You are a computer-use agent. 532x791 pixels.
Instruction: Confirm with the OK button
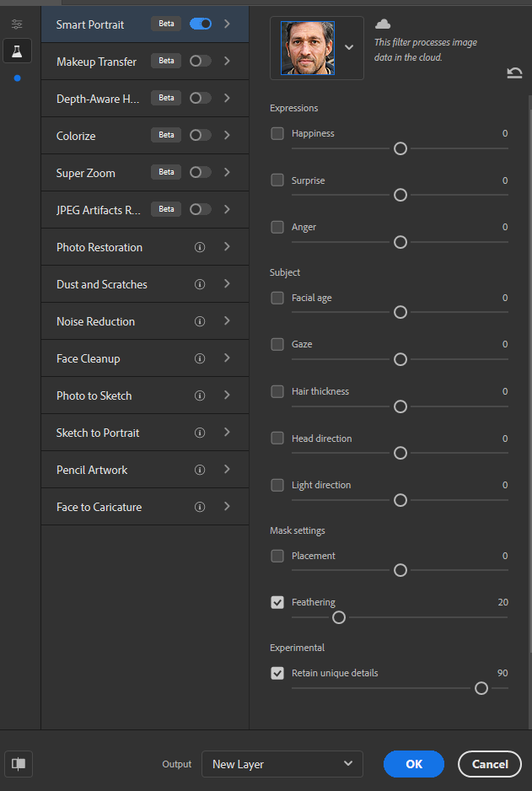coord(414,764)
